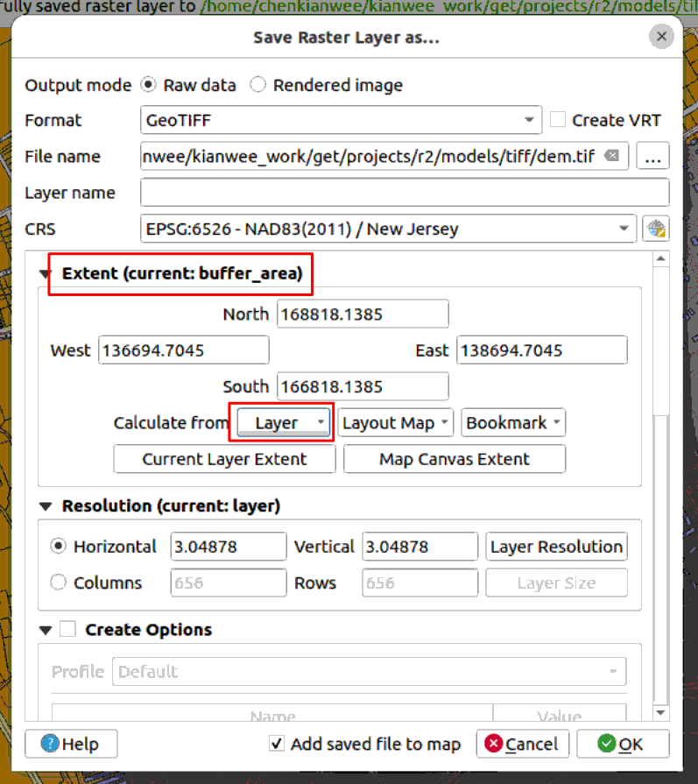Open the Layout Map dropdown

click(396, 423)
